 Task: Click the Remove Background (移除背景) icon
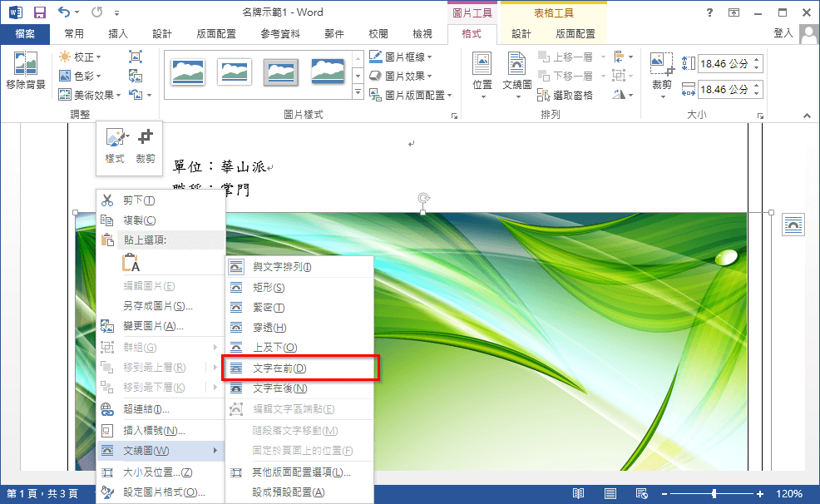click(26, 70)
